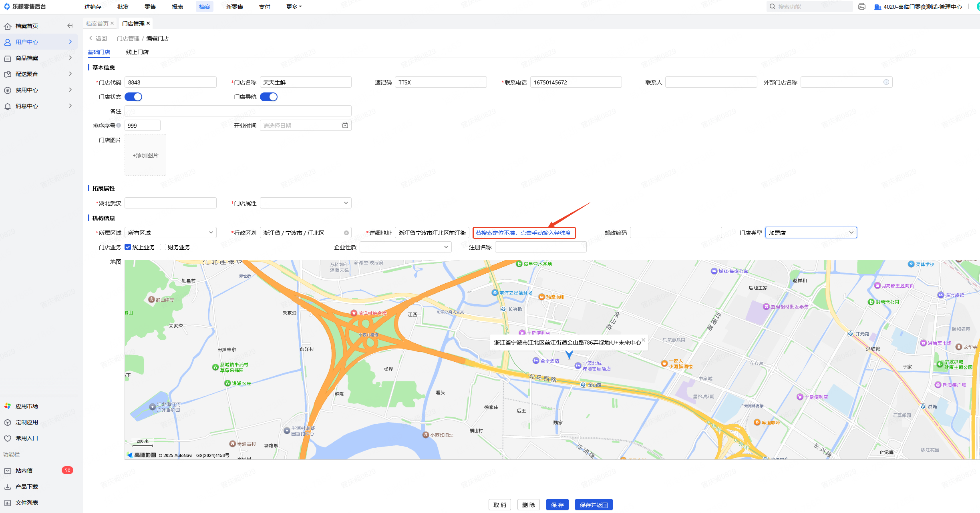Viewport: 980px width, 513px height.
Task: Clear the 行政区划 selection with its X icon
Action: [346, 233]
